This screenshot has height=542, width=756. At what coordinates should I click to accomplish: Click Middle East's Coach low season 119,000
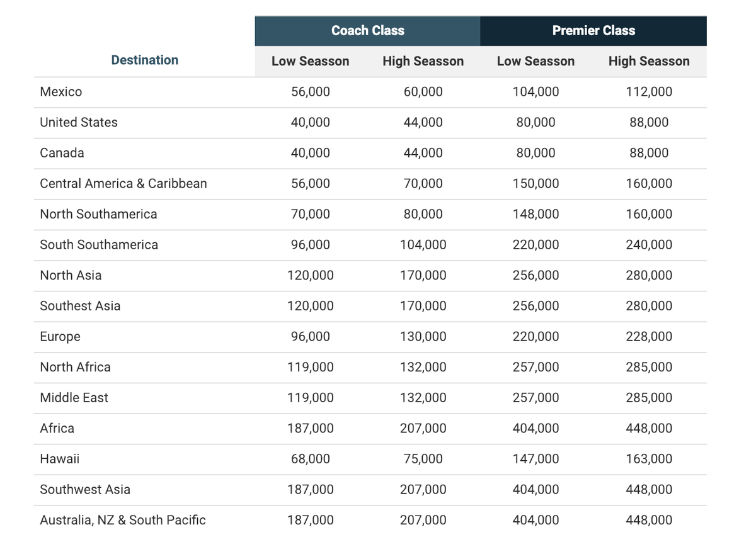[311, 397]
